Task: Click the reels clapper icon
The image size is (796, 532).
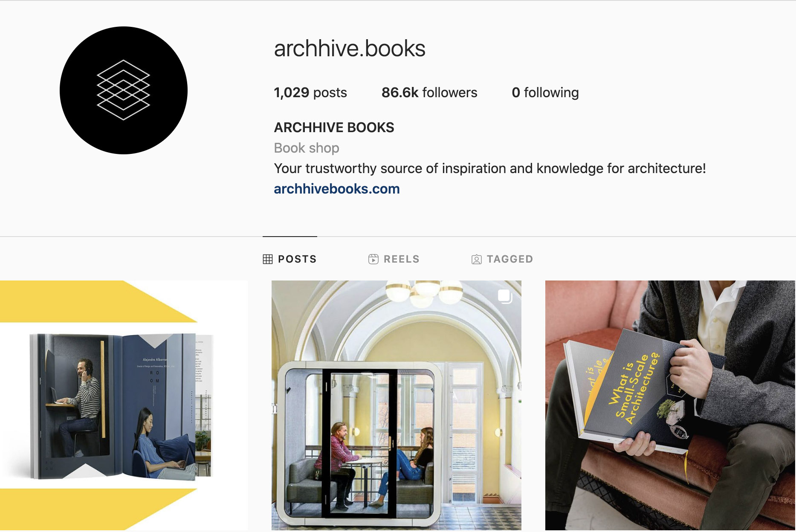Action: tap(373, 259)
